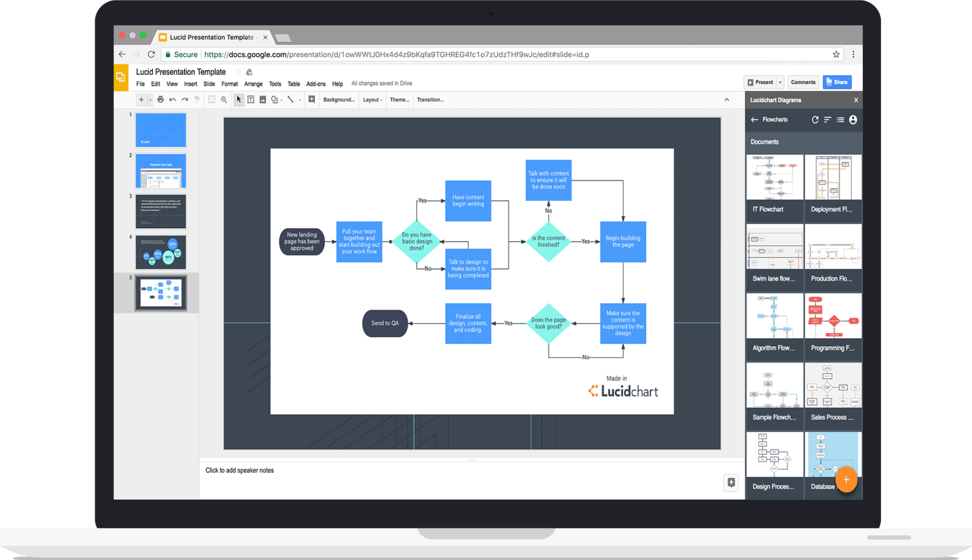Open the Edit menu
Image resolution: width=972 pixels, height=560 pixels.
pyautogui.click(x=155, y=84)
